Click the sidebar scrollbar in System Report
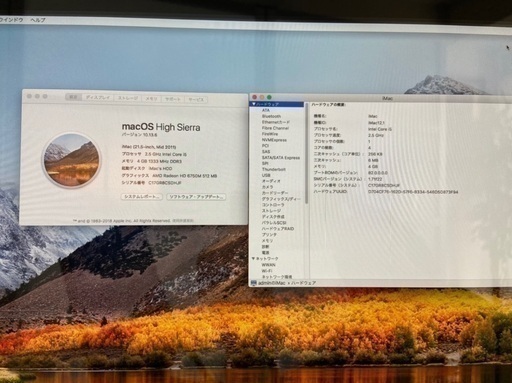Screen dimensions: 512x383 [306, 153]
